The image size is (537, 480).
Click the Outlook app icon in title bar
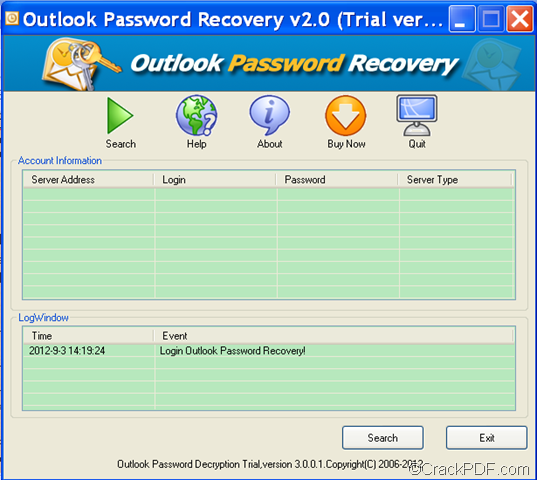(12, 18)
